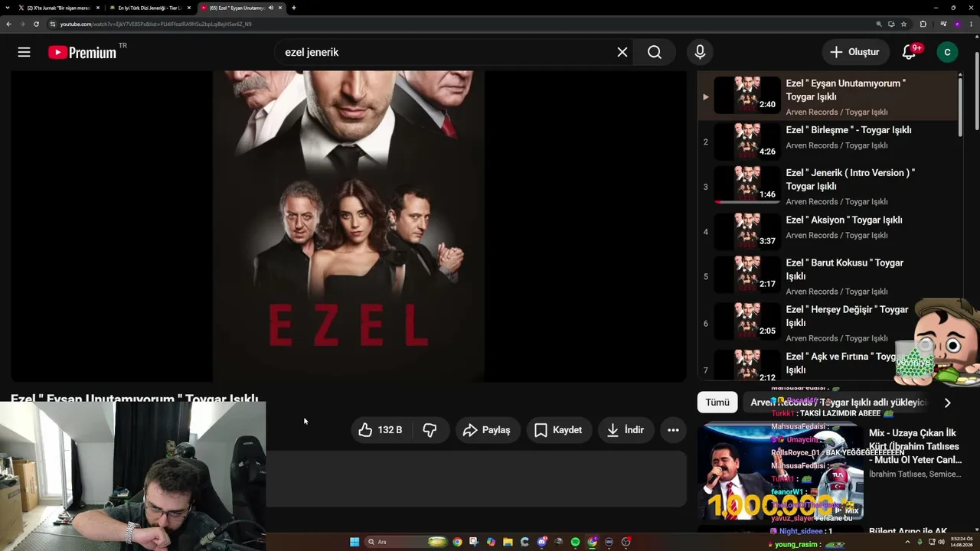Start voice search with microphone
The width and height of the screenshot is (980, 551).
700,52
